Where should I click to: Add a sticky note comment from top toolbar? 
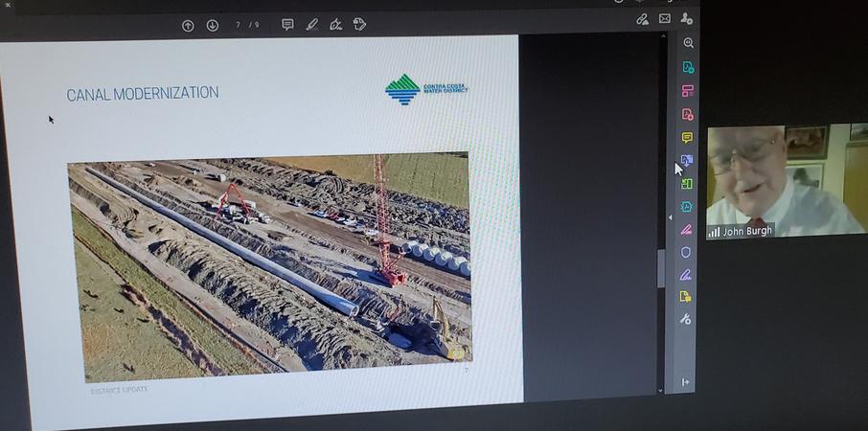coord(287,25)
